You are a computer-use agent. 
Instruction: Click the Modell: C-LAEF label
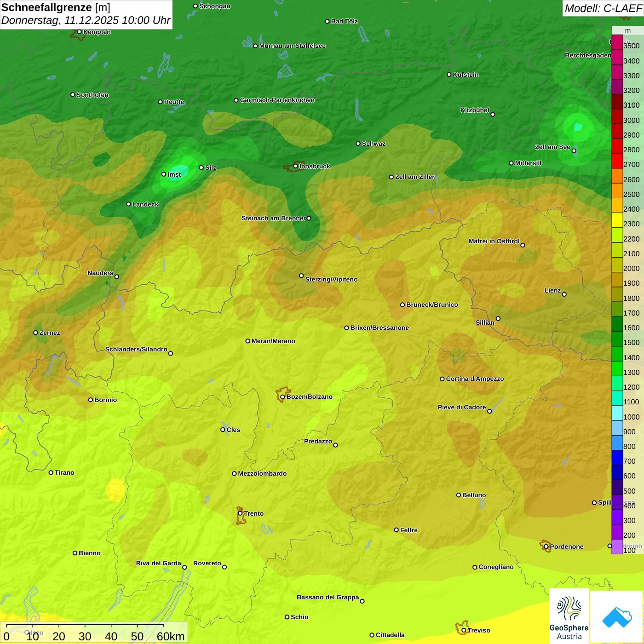point(603,8)
